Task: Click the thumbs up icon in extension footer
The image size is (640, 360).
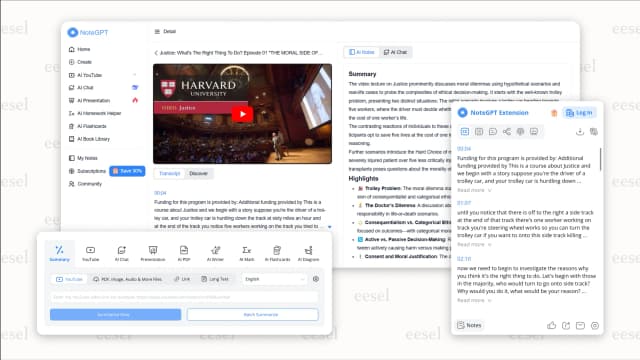Action: point(551,325)
